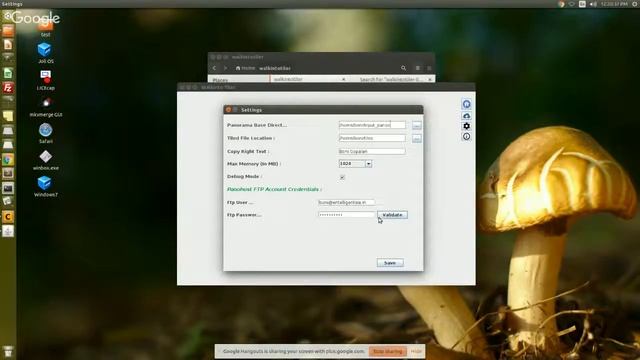Hide the Hangouts screen sharing bar

[416, 351]
